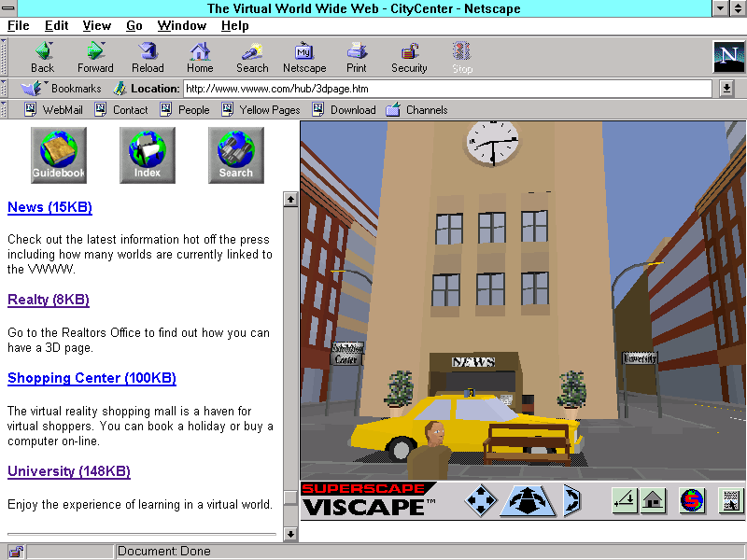Open the View menu

pyautogui.click(x=97, y=26)
